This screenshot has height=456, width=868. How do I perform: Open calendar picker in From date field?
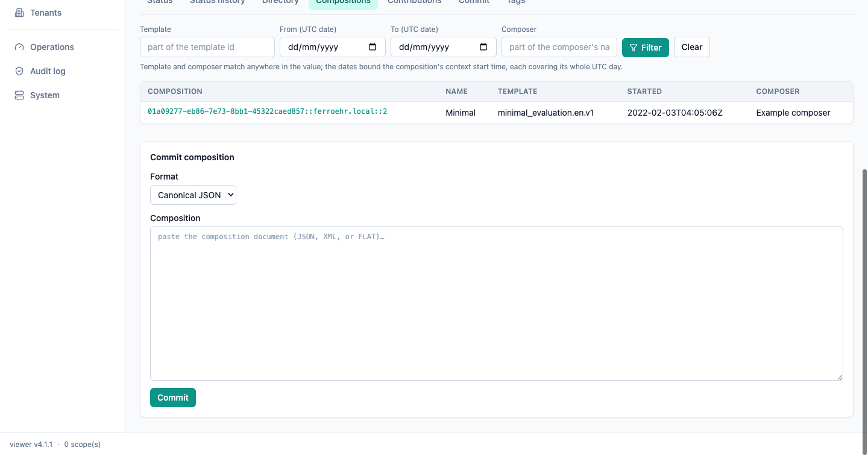coord(373,47)
